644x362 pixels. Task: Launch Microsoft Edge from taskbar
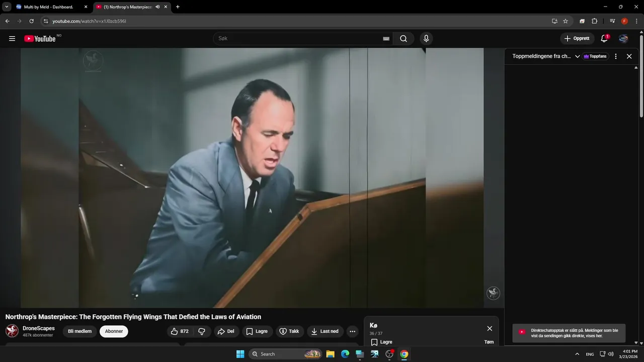pyautogui.click(x=345, y=354)
